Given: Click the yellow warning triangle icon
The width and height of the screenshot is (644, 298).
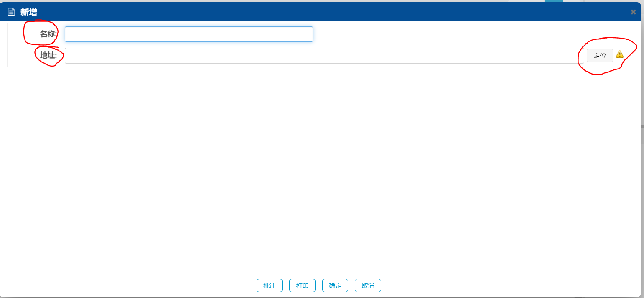Looking at the screenshot, I should point(619,54).
